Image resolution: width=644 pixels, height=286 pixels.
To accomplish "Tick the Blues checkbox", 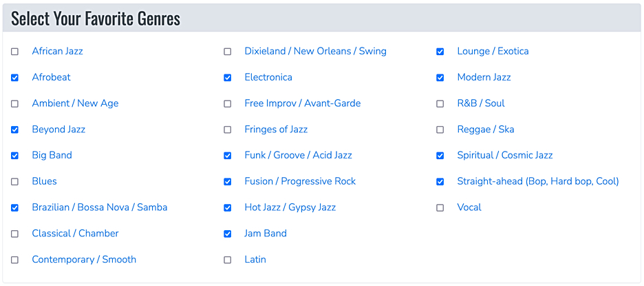I will (x=14, y=181).
